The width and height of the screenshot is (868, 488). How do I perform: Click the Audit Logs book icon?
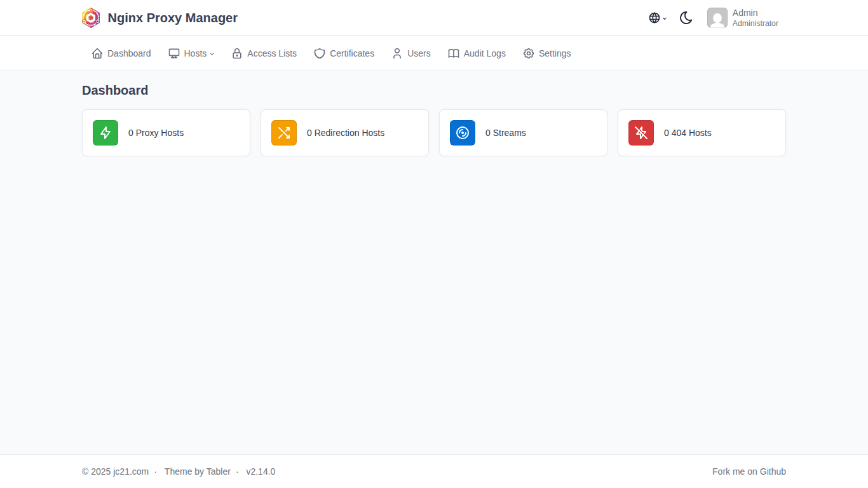454,53
